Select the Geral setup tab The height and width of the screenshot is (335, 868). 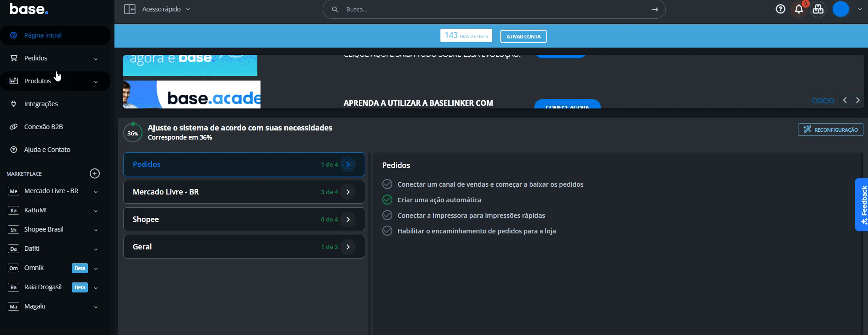tap(244, 247)
